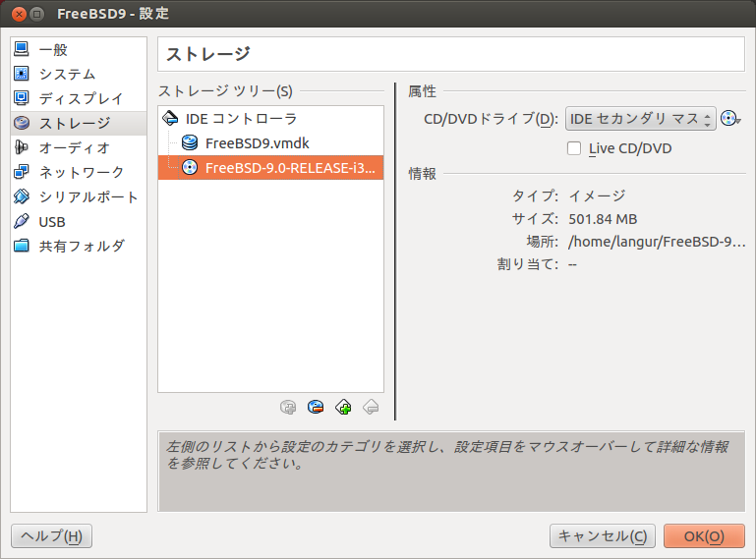The height and width of the screenshot is (559, 756).
Task: Click the 共有フォルダ folder icon
Action: coord(22,246)
